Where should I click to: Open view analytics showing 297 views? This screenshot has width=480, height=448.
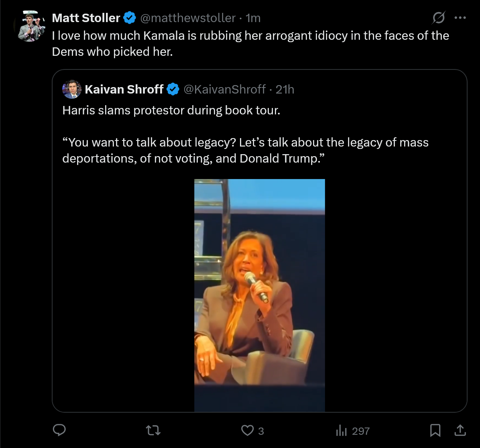pyautogui.click(x=352, y=431)
